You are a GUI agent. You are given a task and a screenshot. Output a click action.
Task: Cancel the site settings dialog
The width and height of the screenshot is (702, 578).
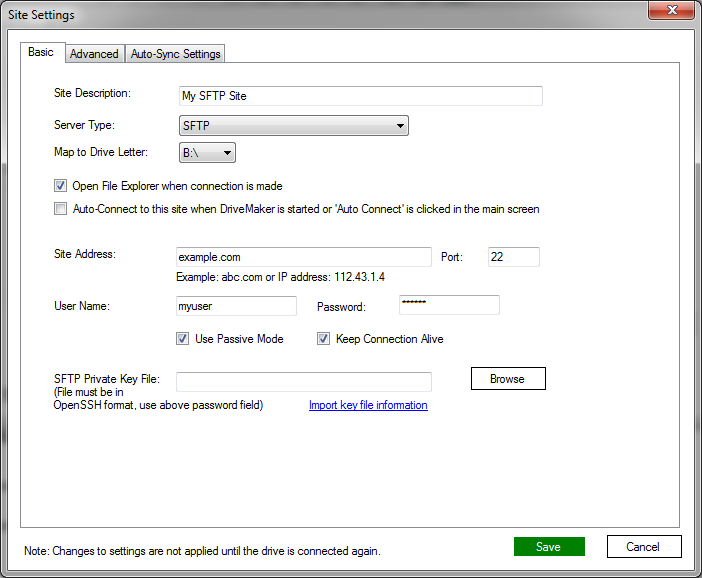(x=643, y=547)
